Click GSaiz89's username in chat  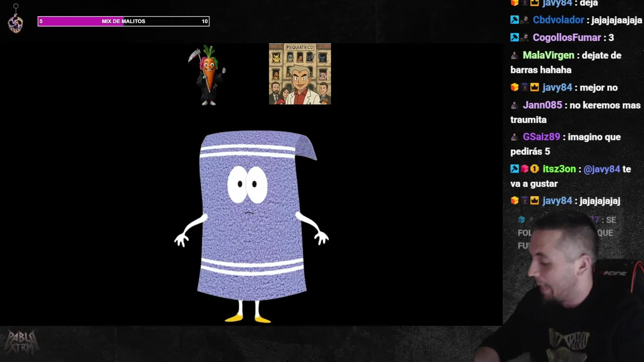tap(541, 137)
